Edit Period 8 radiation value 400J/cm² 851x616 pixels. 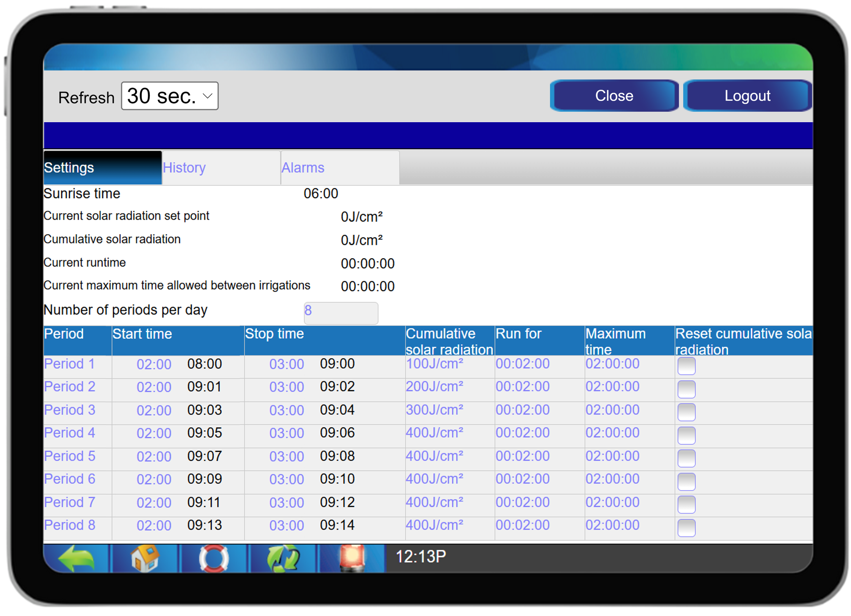434,525
